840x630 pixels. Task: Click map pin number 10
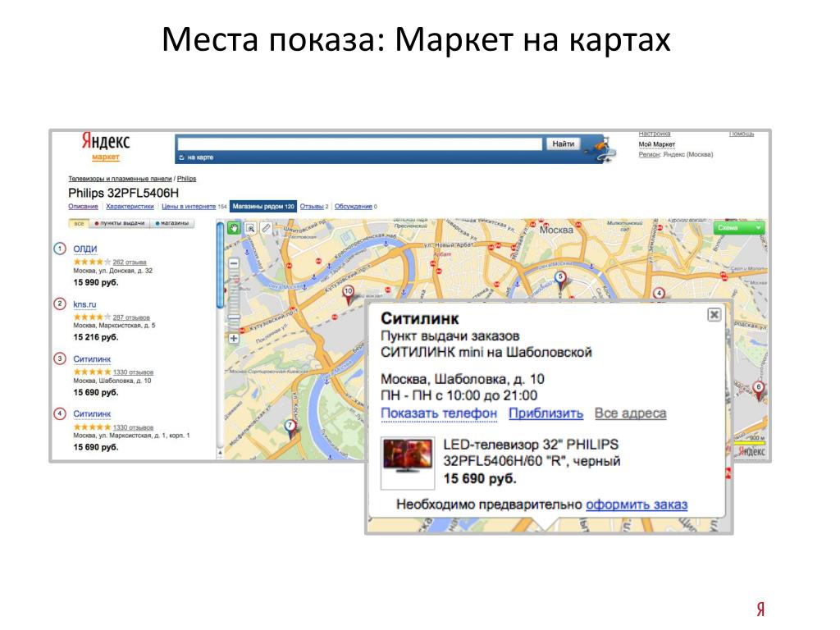(x=348, y=294)
